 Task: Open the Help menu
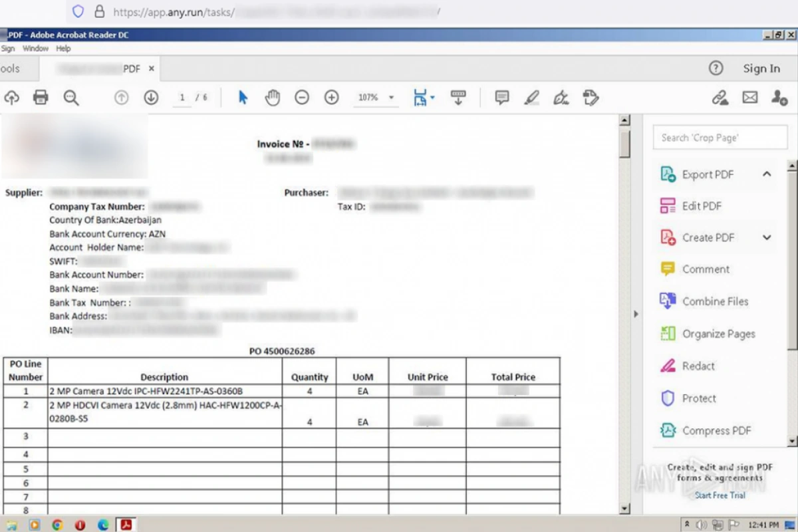tap(63, 49)
